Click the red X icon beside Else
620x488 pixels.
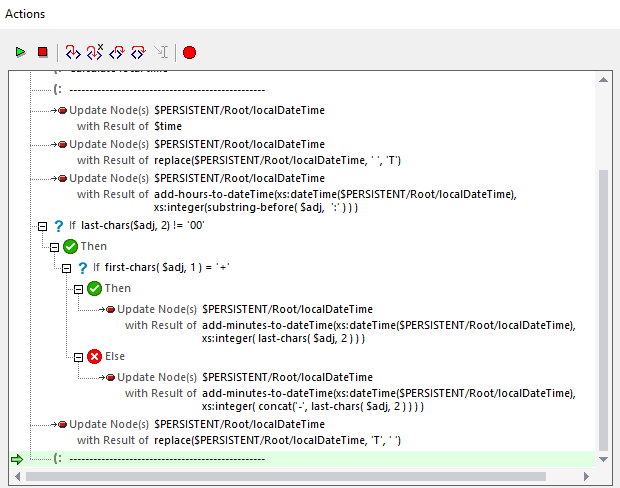95,356
